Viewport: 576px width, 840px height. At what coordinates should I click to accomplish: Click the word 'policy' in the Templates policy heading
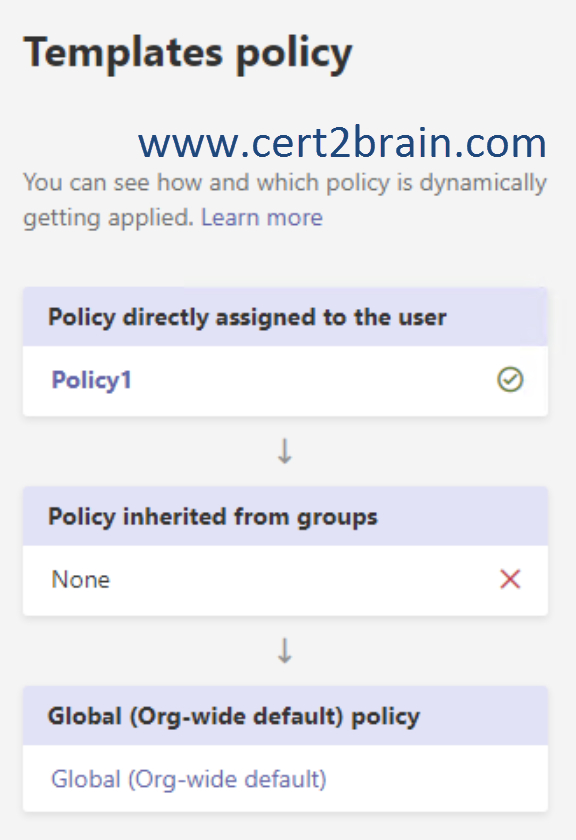click(x=294, y=55)
